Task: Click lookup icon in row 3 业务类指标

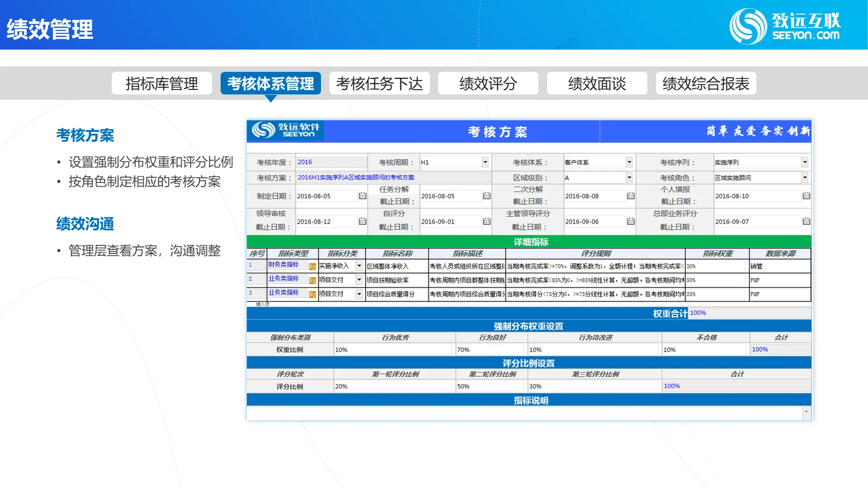Action: pos(312,295)
